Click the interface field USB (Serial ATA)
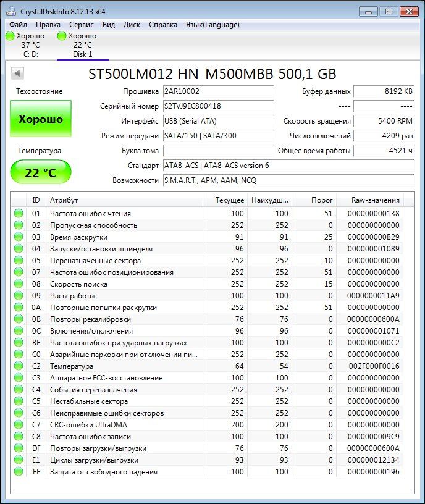The width and height of the screenshot is (425, 504). (218, 121)
